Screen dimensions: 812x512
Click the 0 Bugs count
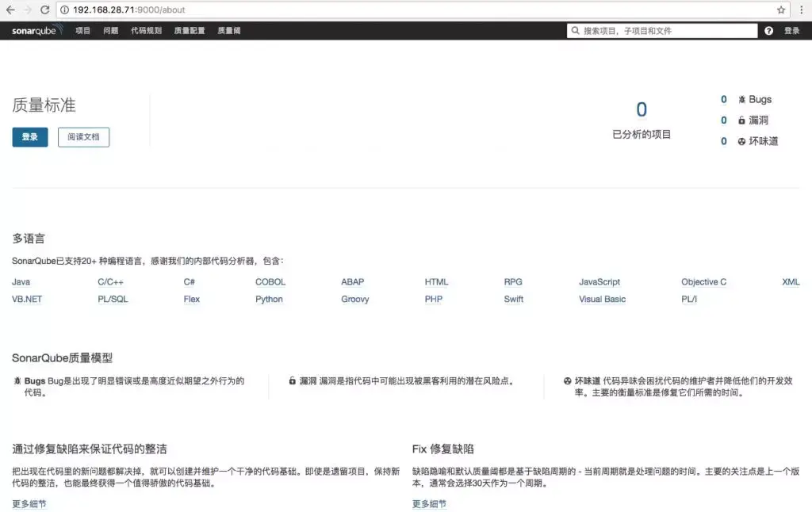(723, 99)
